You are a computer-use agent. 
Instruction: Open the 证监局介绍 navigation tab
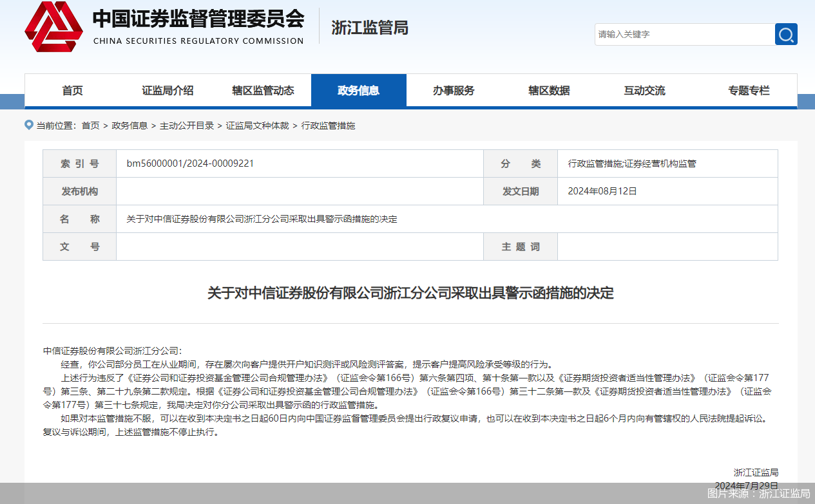(x=168, y=91)
